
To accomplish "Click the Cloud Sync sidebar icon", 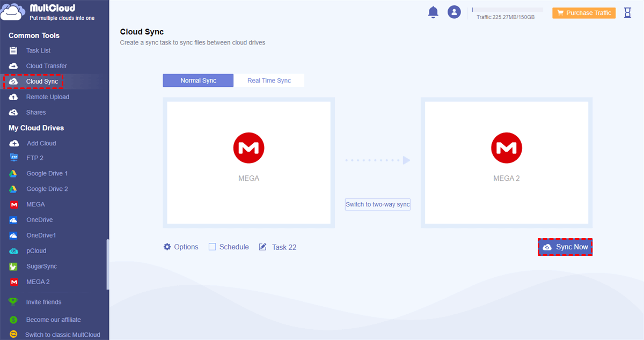I will (x=13, y=82).
